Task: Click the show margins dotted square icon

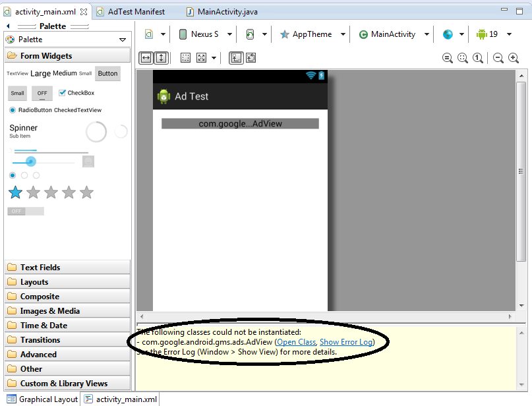Action: [185, 58]
